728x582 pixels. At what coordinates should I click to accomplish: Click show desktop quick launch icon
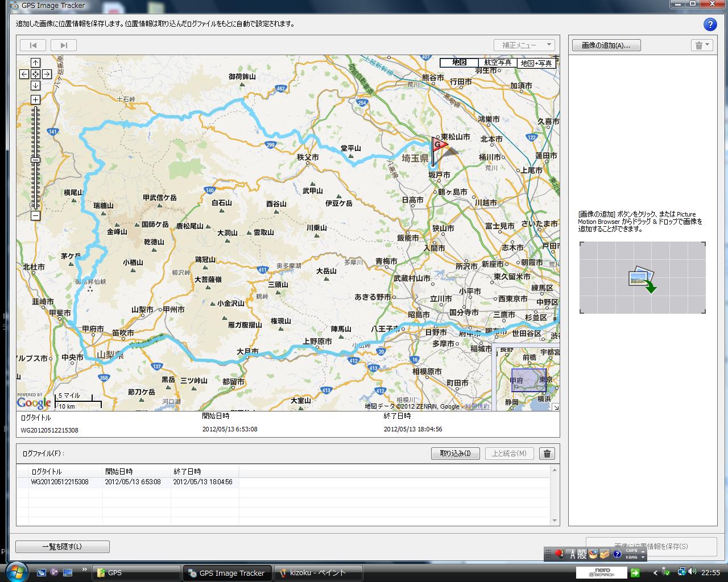(x=68, y=572)
